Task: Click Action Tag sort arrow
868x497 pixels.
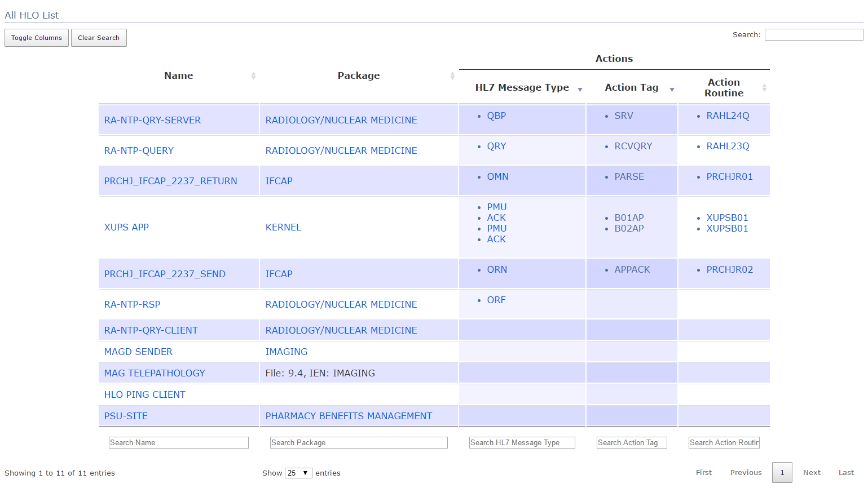Action: coord(672,90)
